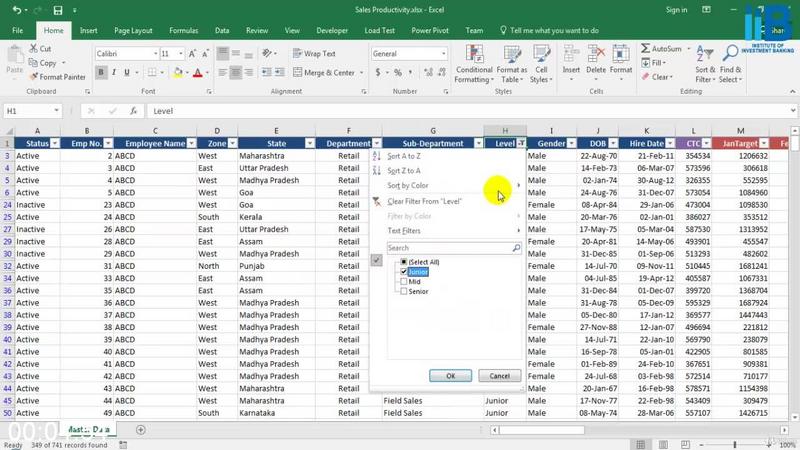
Task: Open the File tab
Action: pyautogui.click(x=17, y=31)
